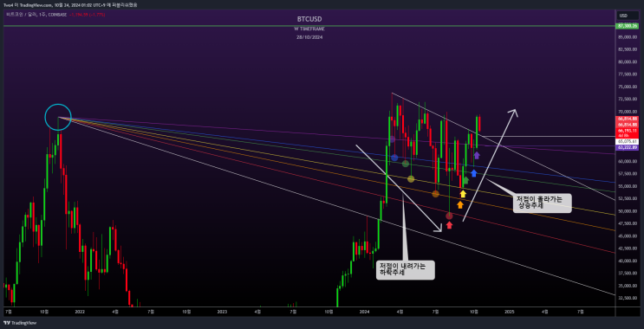The width and height of the screenshot is (644, 329).
Task: Select the yellow up-arrow marker
Action: (x=463, y=194)
